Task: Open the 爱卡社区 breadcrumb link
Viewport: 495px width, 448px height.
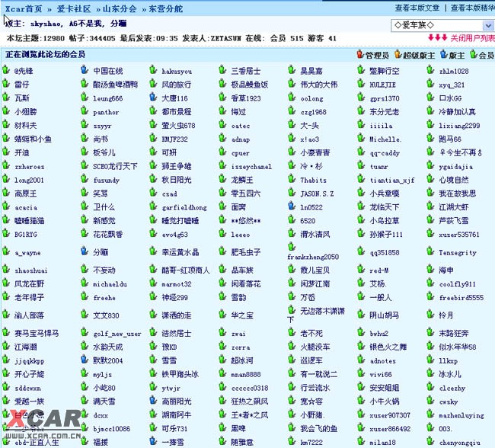Action: 74,9
